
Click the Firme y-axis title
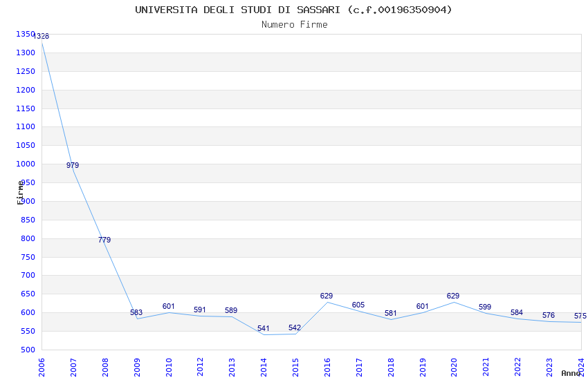(x=21, y=193)
